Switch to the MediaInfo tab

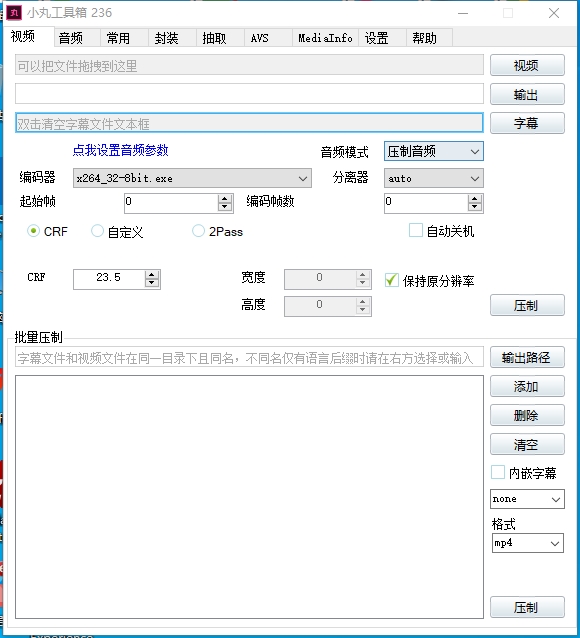[325, 38]
